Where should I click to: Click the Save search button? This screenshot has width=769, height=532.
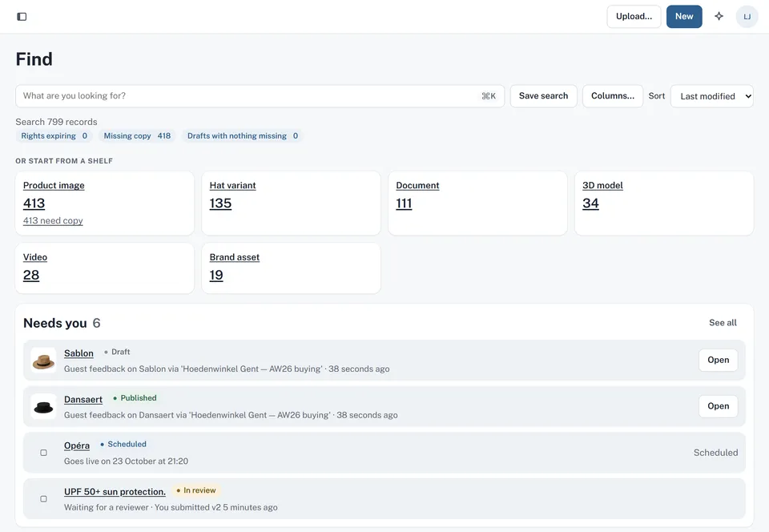pos(543,95)
